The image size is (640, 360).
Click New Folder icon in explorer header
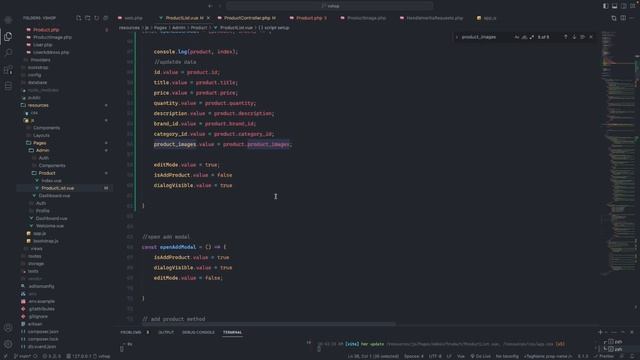tap(87, 18)
